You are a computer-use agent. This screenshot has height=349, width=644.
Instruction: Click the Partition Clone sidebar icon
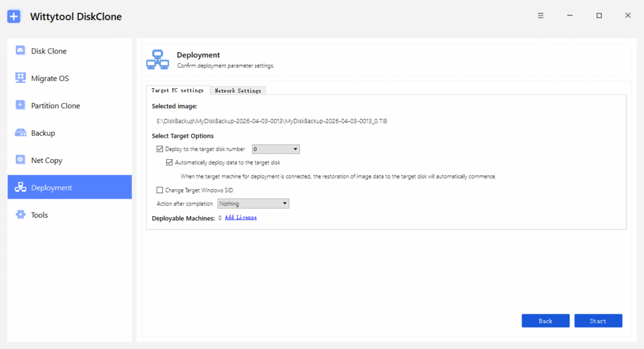pos(20,105)
